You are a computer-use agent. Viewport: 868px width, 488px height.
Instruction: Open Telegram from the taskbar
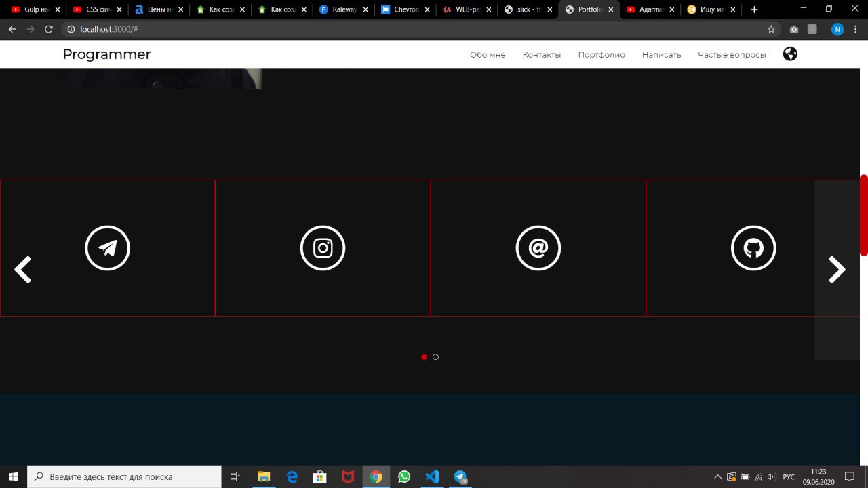point(460,476)
